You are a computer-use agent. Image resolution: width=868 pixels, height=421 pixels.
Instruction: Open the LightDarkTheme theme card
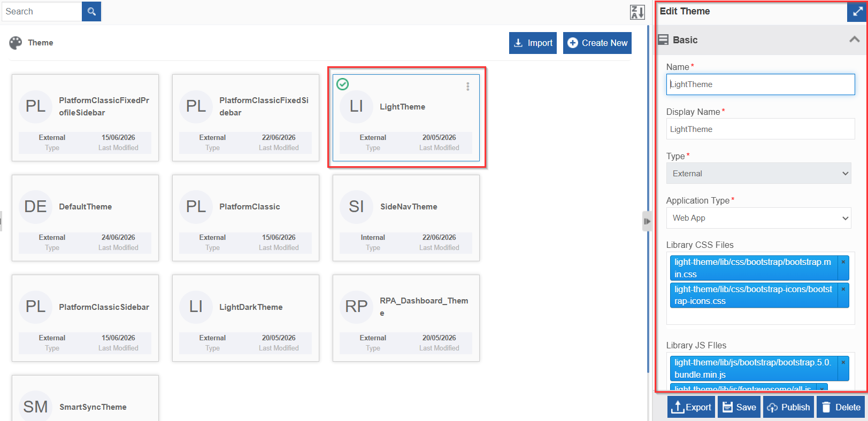pos(245,318)
